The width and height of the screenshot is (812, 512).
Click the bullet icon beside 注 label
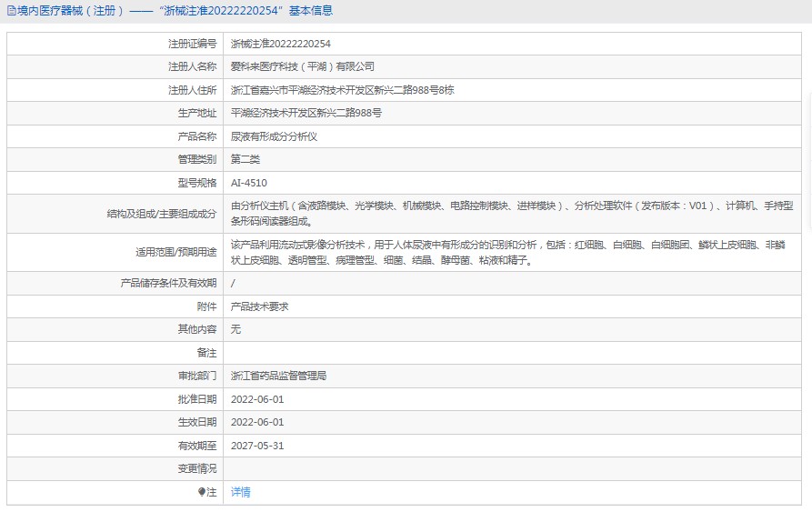click(x=202, y=492)
